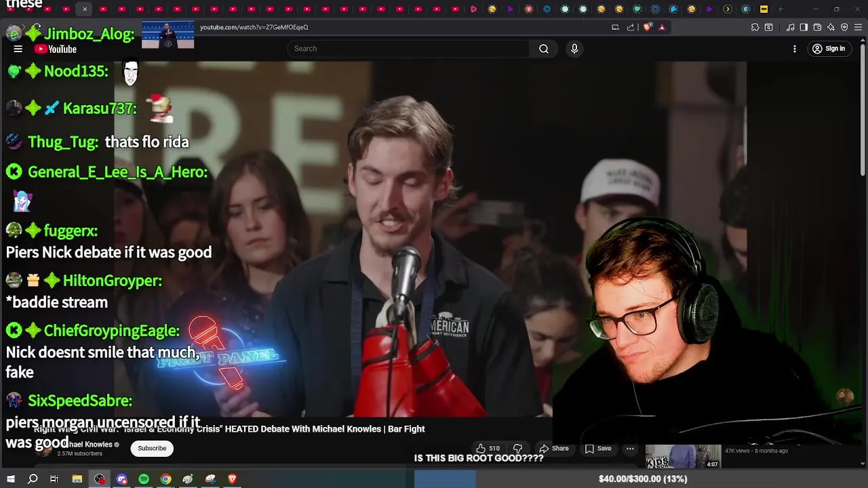The width and height of the screenshot is (868, 488).
Task: Click the video title ending Bar Fight
Action: coord(230,429)
